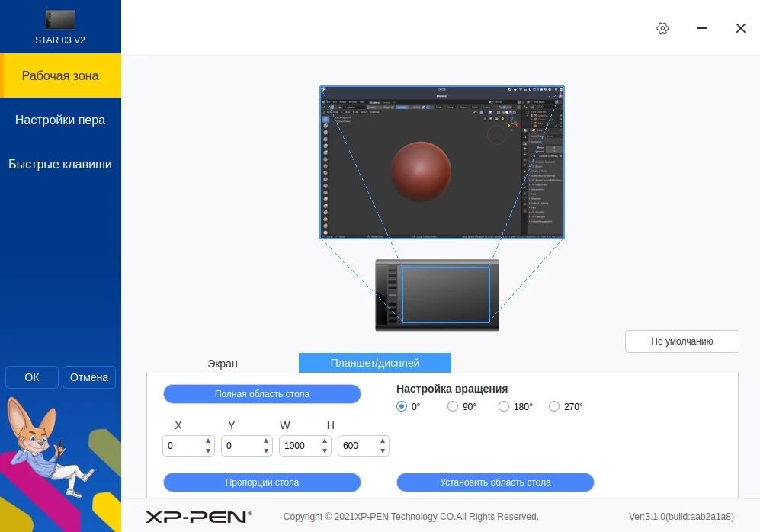Screen dimensions: 760x532
Task: Increase the Y value with up arrow
Action: point(266,441)
